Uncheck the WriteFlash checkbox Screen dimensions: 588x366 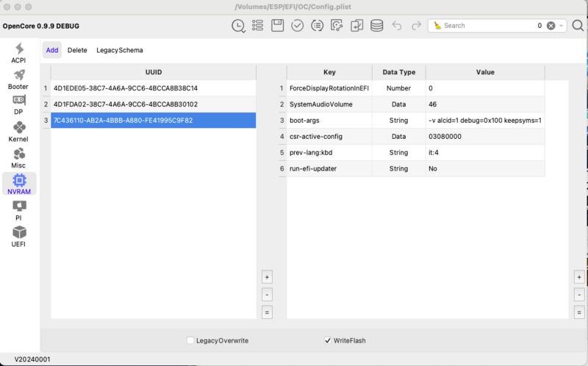point(328,340)
